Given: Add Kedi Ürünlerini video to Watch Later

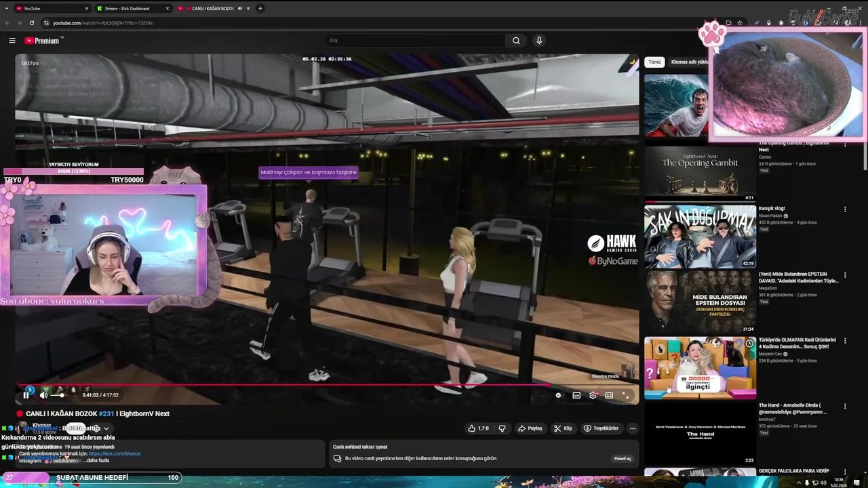Looking at the screenshot, I should tap(749, 344).
